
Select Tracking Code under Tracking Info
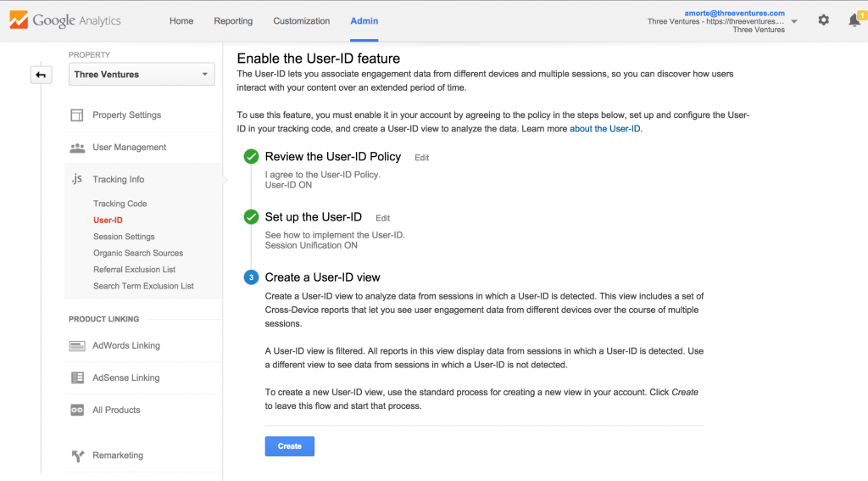(x=120, y=204)
